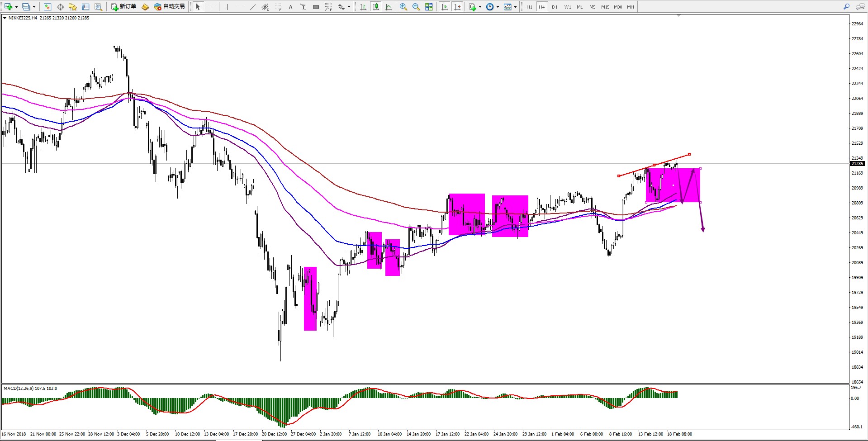The image size is (868, 441).
Task: Expand the chart templates dropdown
Action: (515, 7)
